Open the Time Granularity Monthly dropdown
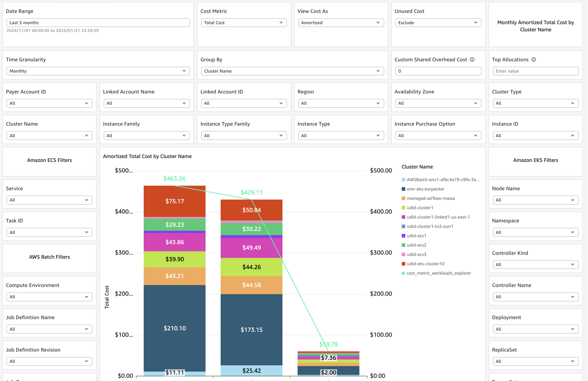Screen dimensions: 588x381 tap(98, 71)
